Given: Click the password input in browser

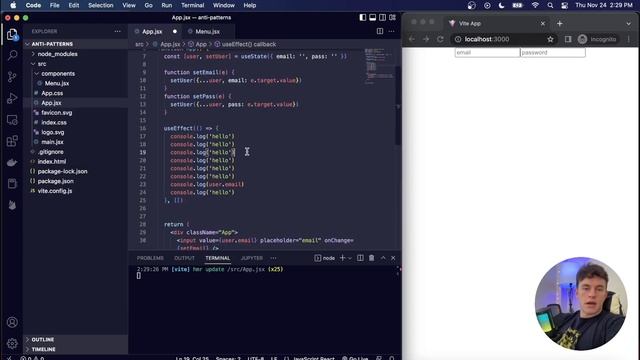Looking at the screenshot, I should tap(553, 53).
